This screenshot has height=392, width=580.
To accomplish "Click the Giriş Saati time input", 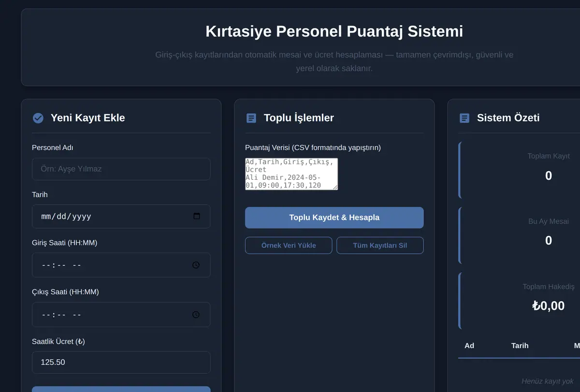I will [121, 265].
